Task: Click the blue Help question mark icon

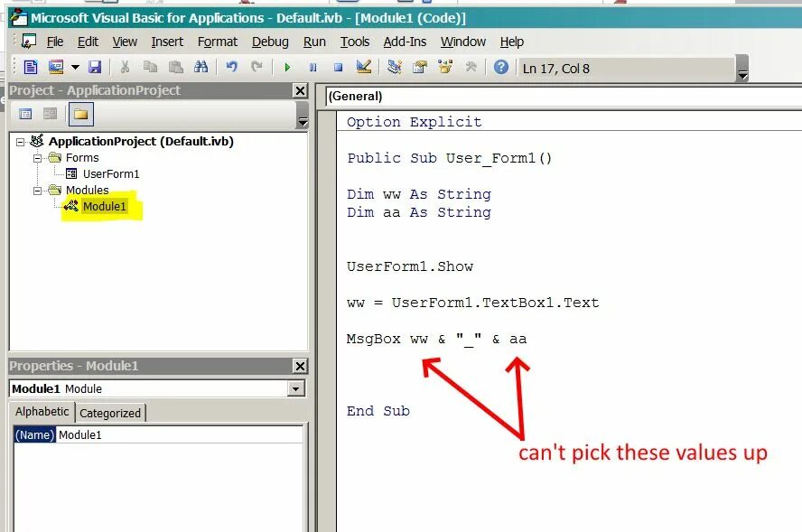Action: coord(501,67)
